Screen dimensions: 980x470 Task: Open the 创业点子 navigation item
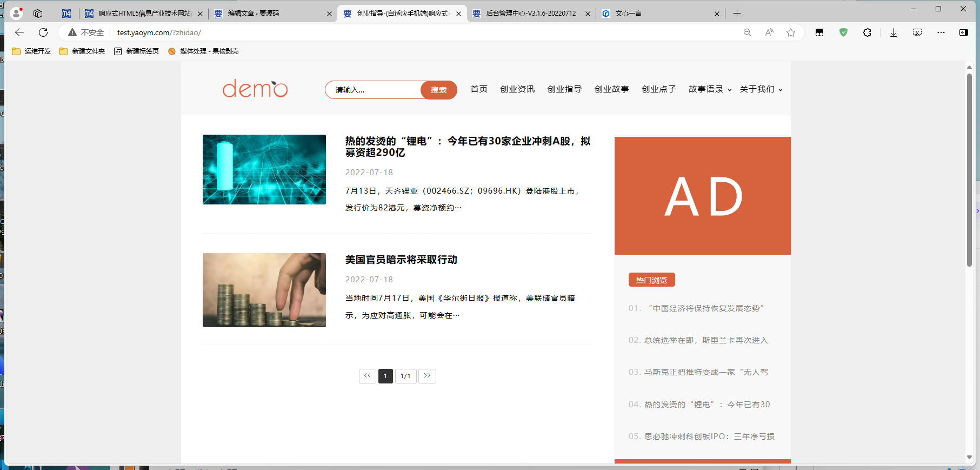tap(658, 89)
